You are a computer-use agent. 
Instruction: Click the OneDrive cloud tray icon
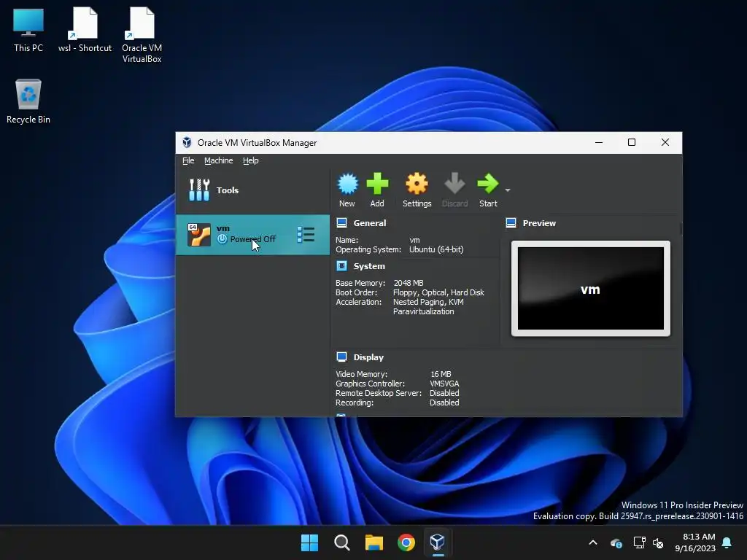coord(616,542)
